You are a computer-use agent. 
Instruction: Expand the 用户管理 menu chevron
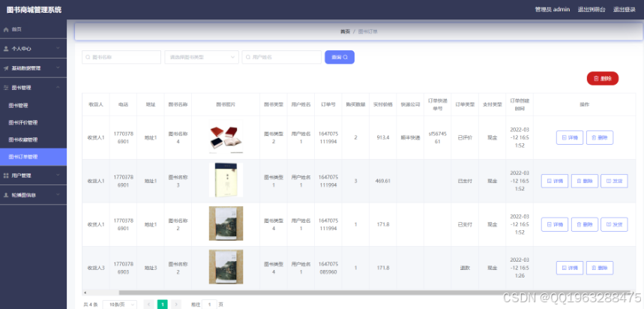coord(58,175)
